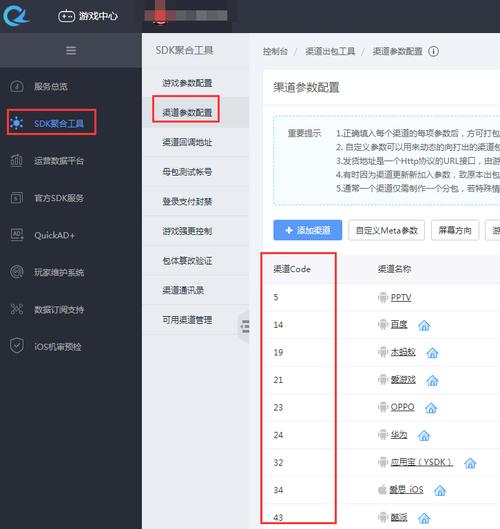The height and width of the screenshot is (529, 500).
Task: Click the home icon next to 应用宝（YSDK）
Action: point(470,463)
